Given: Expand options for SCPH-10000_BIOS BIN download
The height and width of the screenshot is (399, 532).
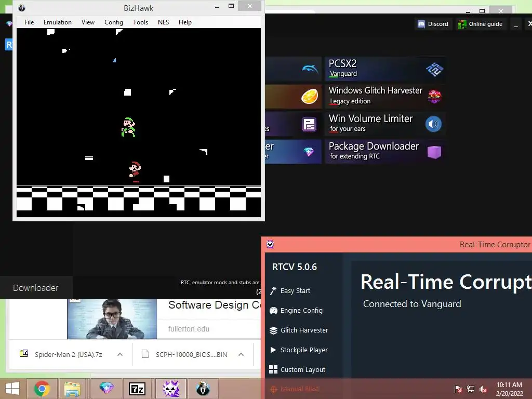Looking at the screenshot, I should 241,354.
